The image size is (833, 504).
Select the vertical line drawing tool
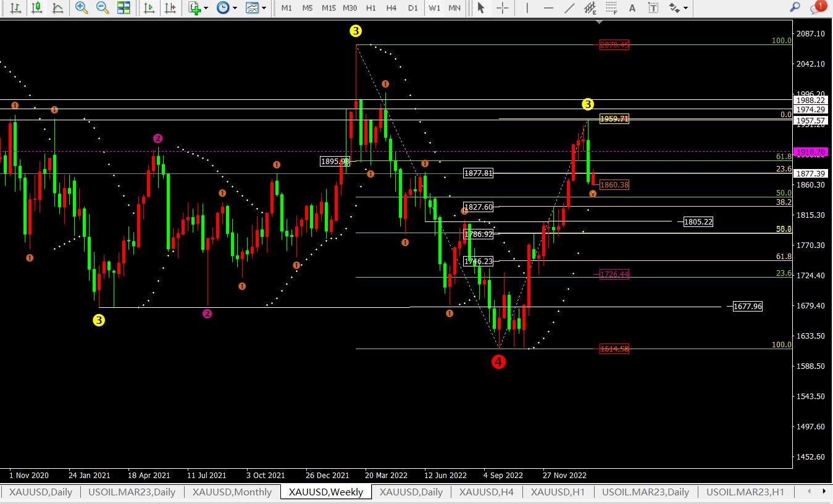pyautogui.click(x=527, y=8)
